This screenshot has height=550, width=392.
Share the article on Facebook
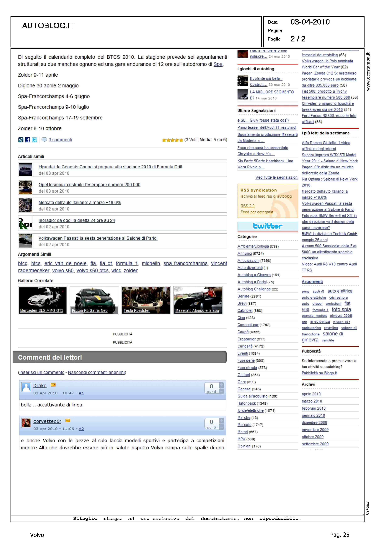(27, 140)
